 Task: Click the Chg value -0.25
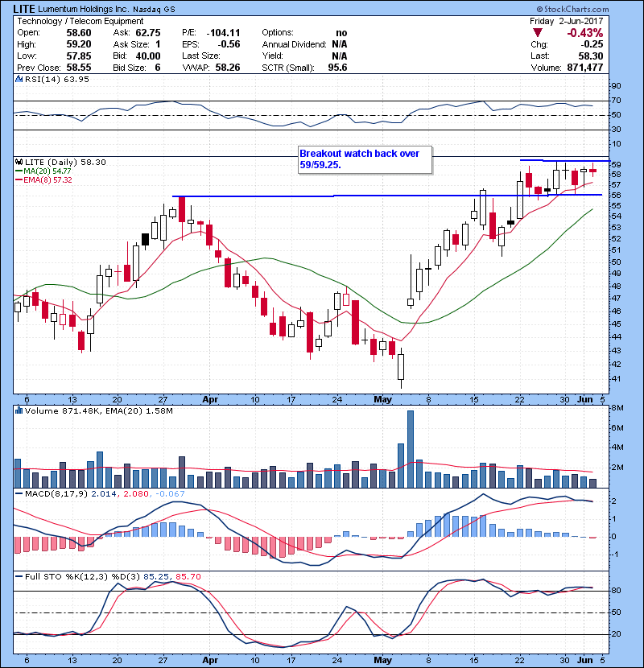click(592, 44)
